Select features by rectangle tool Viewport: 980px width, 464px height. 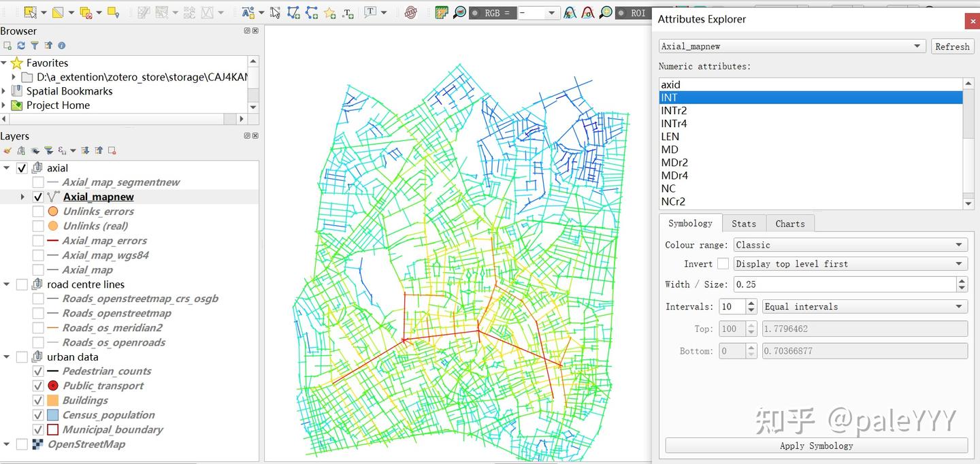(31, 12)
